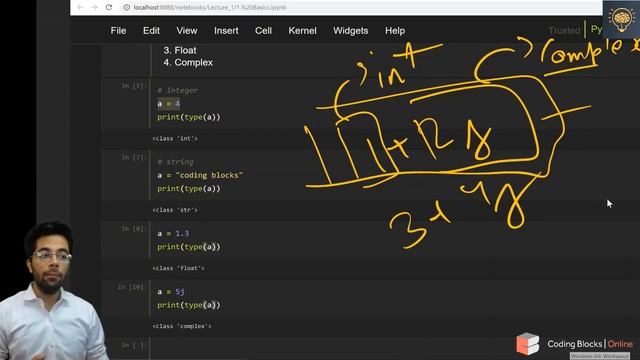Click the '# Integer' comment line
The image size is (640, 360).
pos(178,91)
